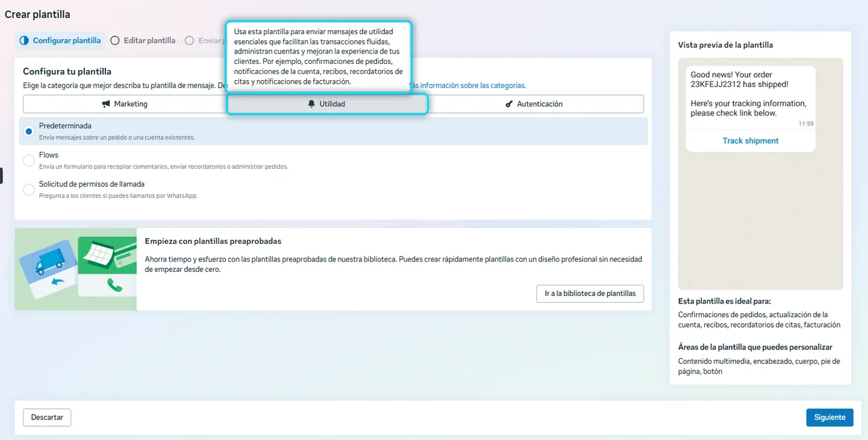Screen dimensions: 868x440
Task: Click 'Áreas de la plantilla que puedes personalizar'
Action: click(755, 347)
